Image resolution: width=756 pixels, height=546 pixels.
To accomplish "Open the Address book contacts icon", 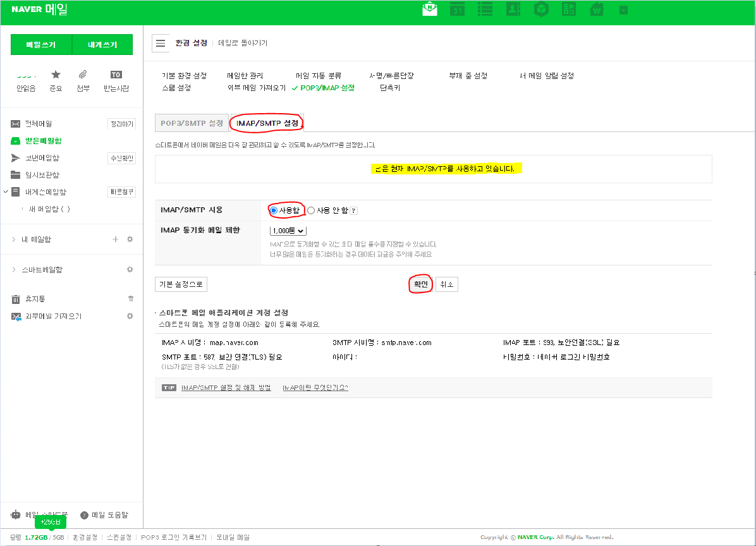I will (513, 9).
